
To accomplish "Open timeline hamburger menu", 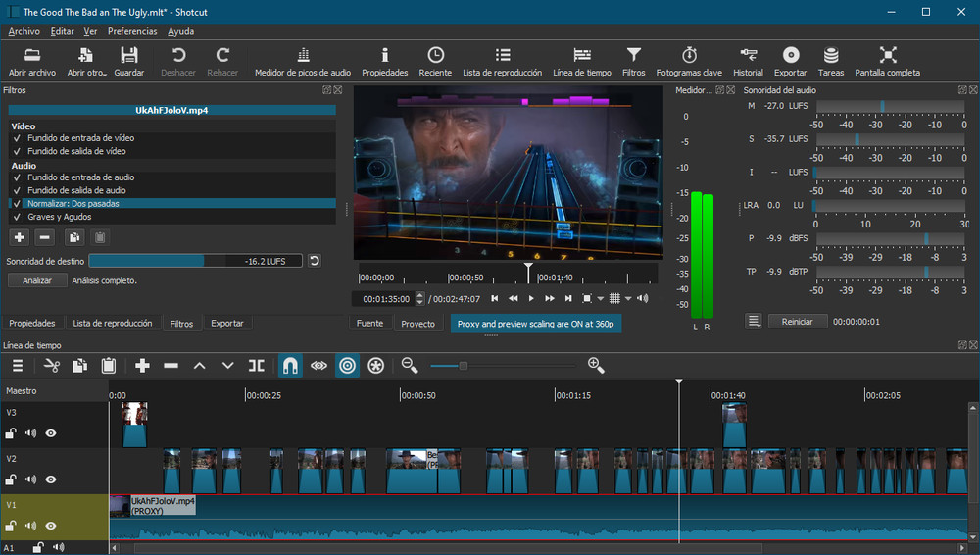I will click(18, 366).
